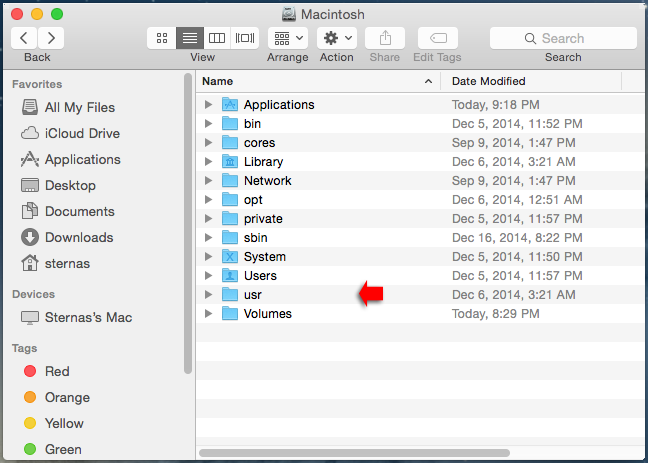The height and width of the screenshot is (463, 648).
Task: Expand the Applications folder triangle
Action: coord(209,105)
